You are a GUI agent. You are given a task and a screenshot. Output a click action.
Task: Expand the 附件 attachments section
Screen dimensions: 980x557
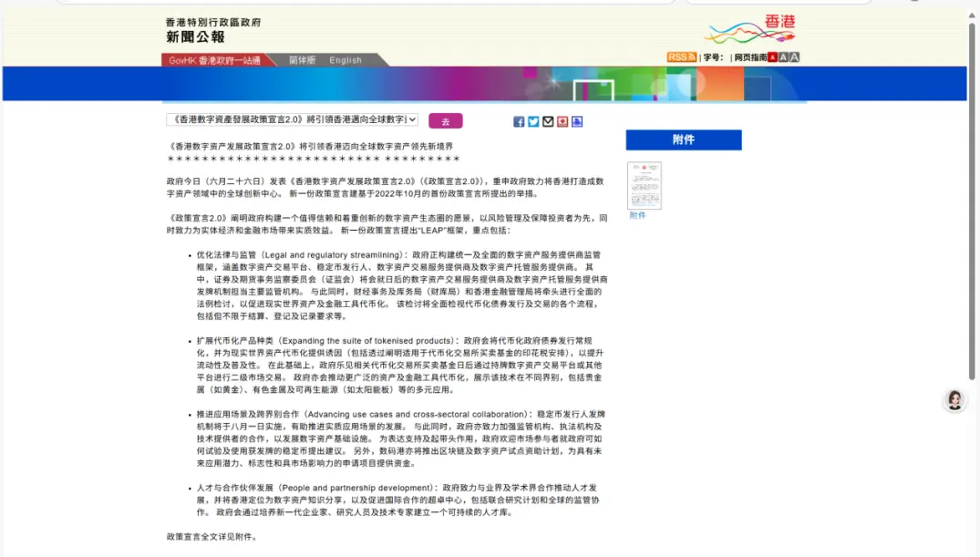pyautogui.click(x=683, y=139)
